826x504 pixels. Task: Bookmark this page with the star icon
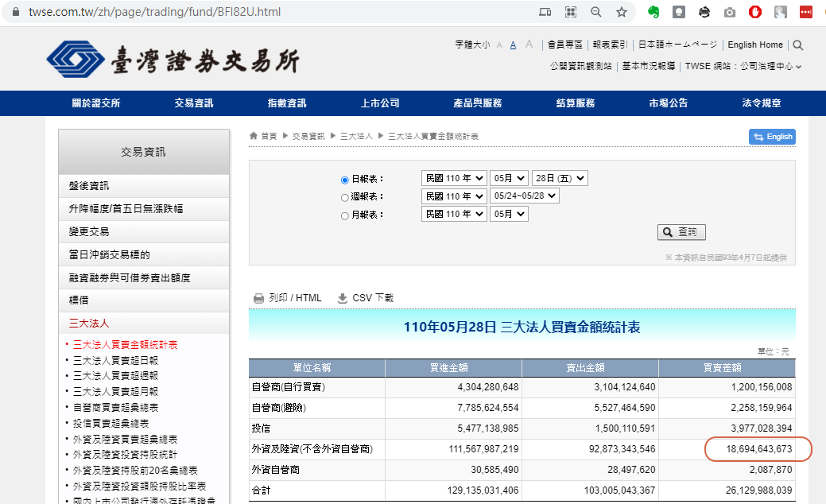coord(621,12)
